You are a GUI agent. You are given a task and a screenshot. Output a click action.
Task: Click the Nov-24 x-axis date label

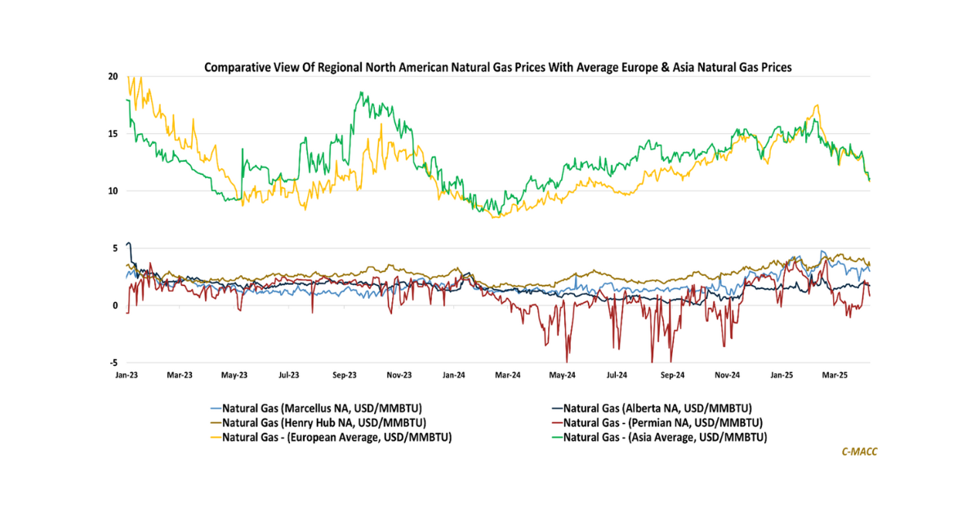(x=728, y=376)
